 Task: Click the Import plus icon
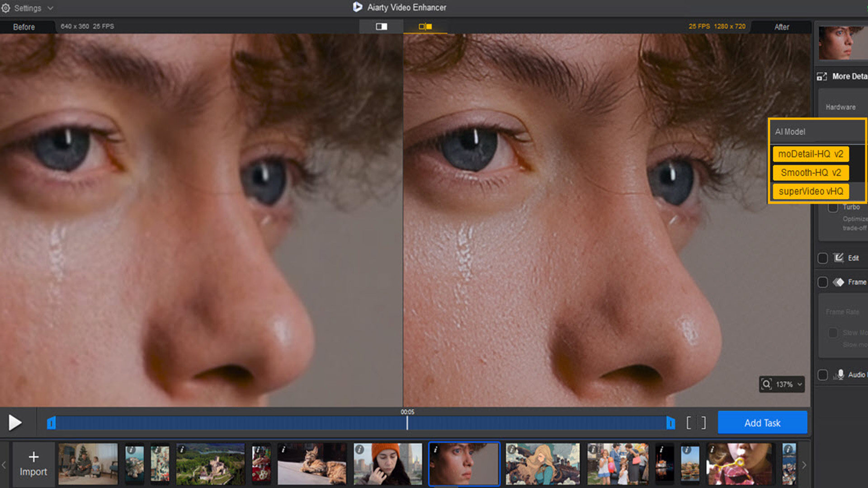tap(33, 457)
